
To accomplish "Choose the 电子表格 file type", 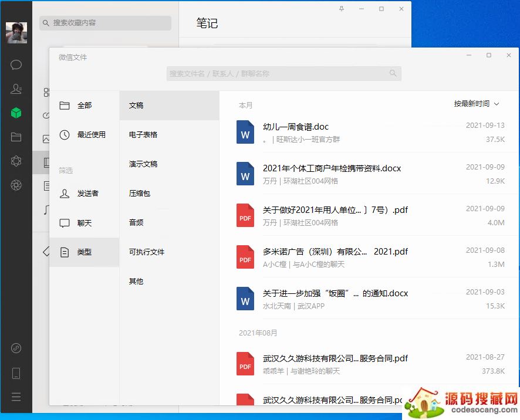I will (x=169, y=134).
